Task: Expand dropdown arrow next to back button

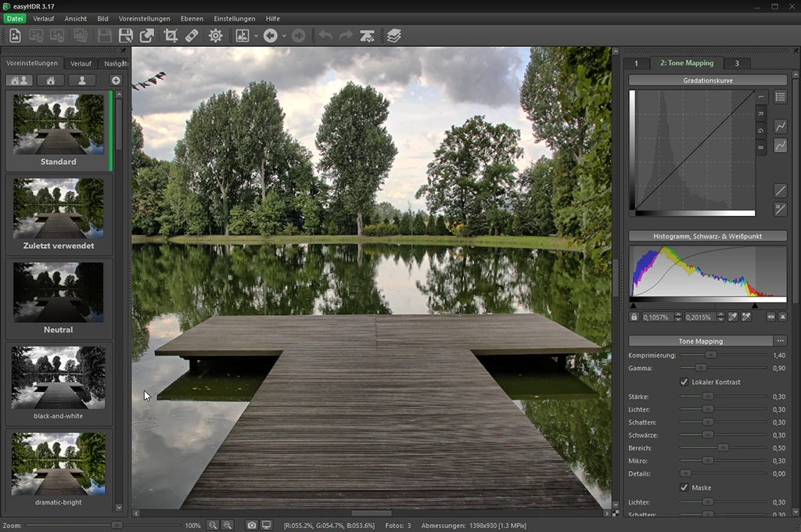Action: tap(284, 35)
